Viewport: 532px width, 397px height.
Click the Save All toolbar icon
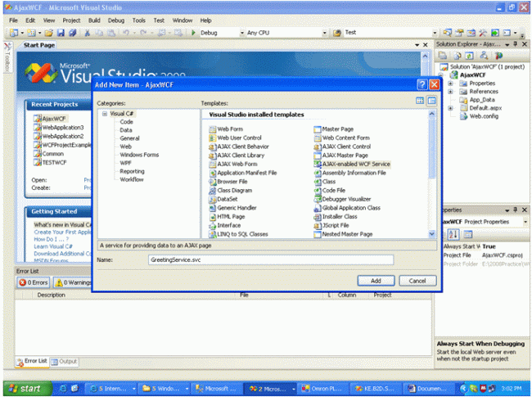tap(72, 33)
